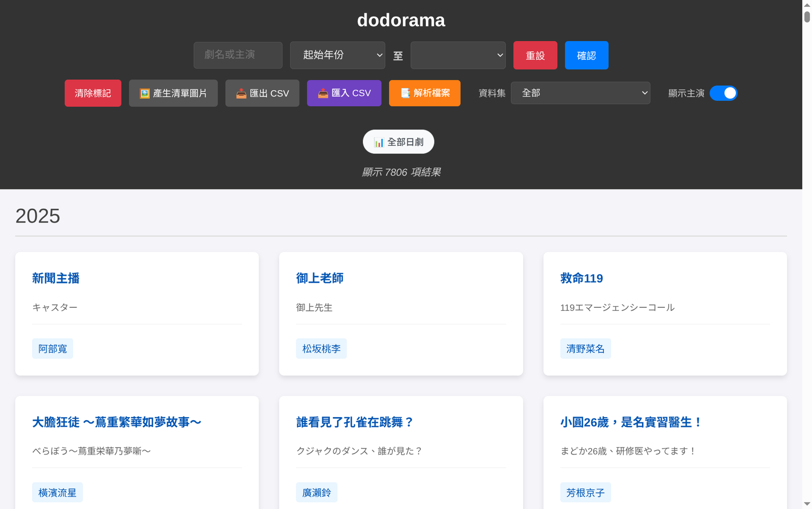Open the drama title 御上老師
This screenshot has width=812, height=509.
[320, 278]
